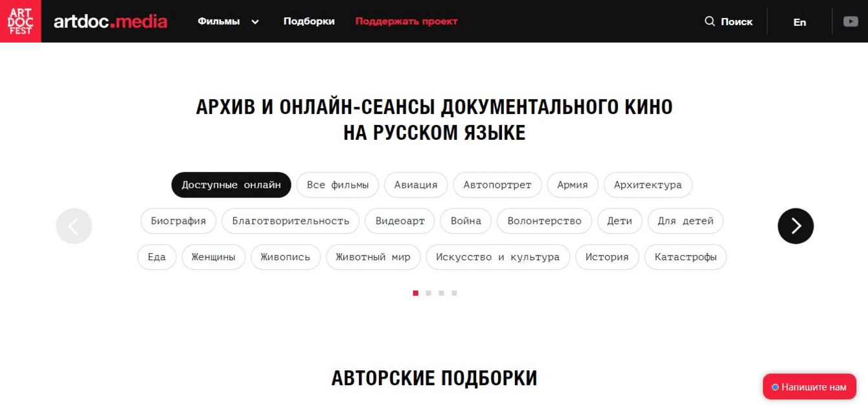Open Поддержать проект link

(x=406, y=21)
